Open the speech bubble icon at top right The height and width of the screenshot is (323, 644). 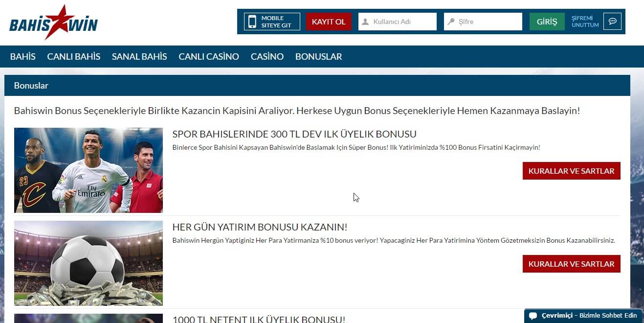[612, 21]
